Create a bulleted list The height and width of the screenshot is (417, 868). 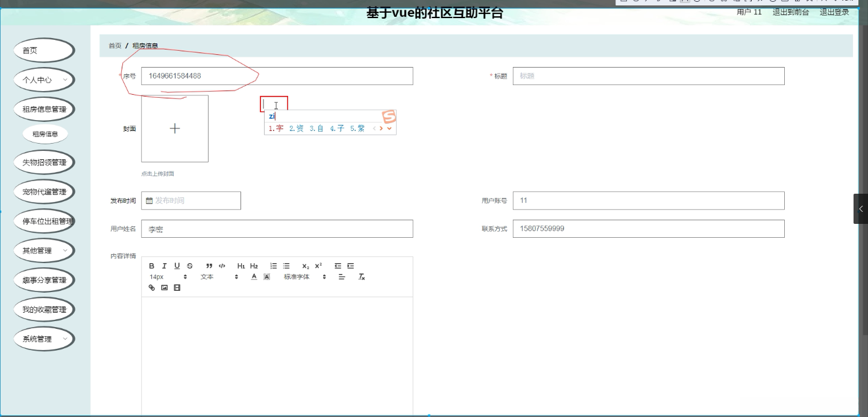click(286, 266)
